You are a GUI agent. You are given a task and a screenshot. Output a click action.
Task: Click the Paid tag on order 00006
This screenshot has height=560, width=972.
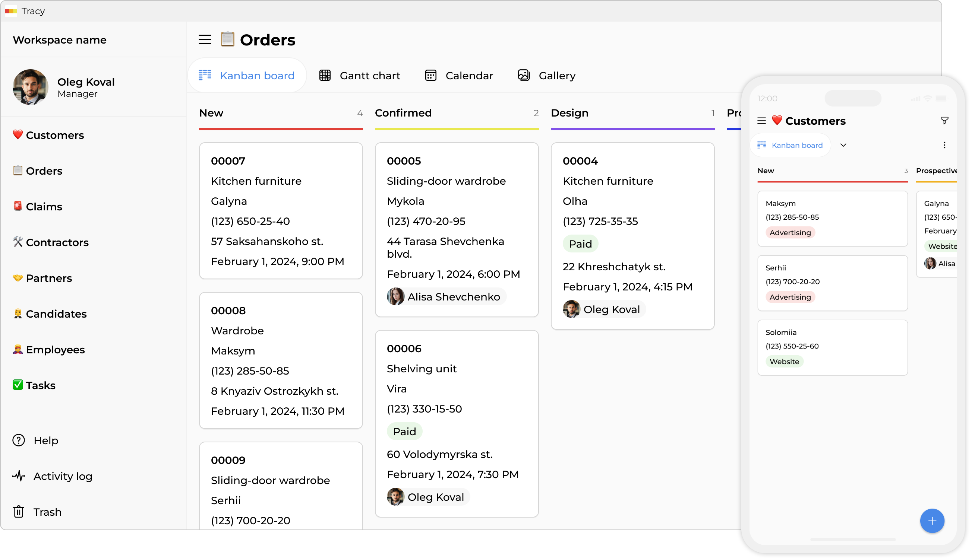(x=404, y=431)
